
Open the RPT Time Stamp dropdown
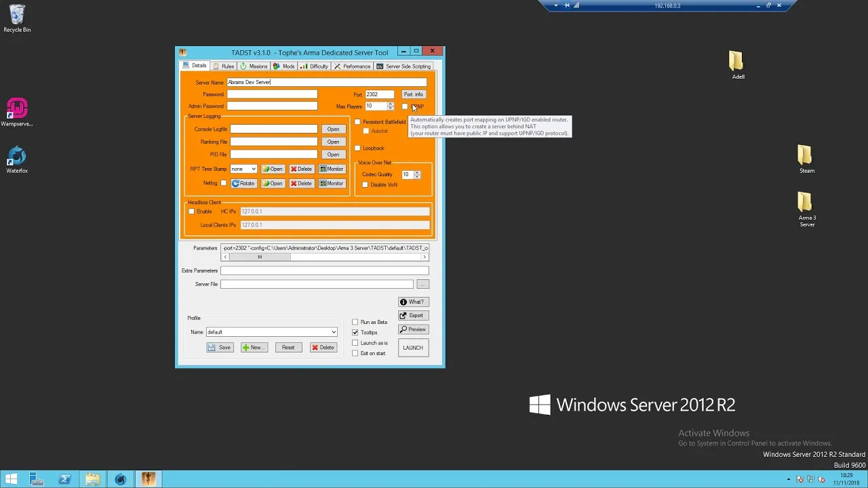pyautogui.click(x=252, y=169)
